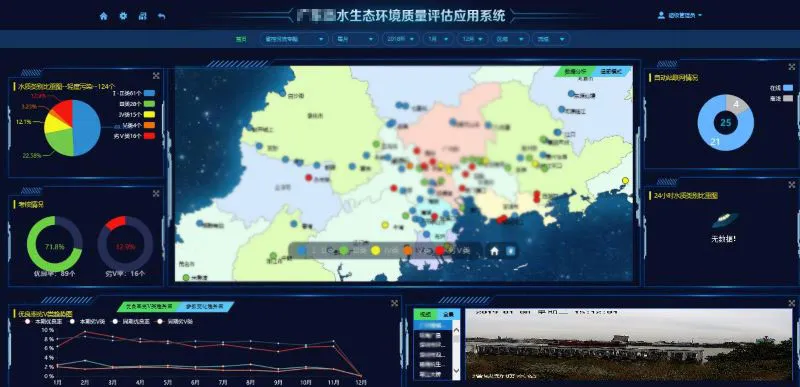Click the back arrow icon in top toolbar
The image size is (800, 387).
click(x=161, y=16)
